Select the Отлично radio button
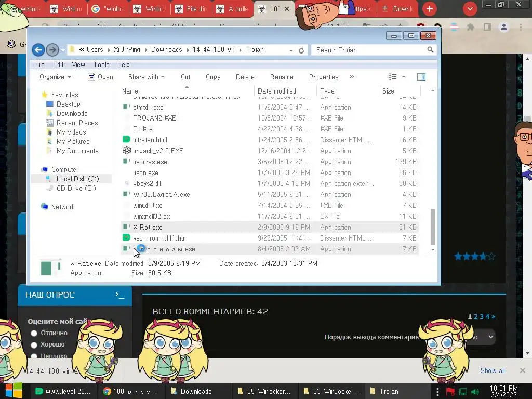532x399 pixels. coord(34,333)
